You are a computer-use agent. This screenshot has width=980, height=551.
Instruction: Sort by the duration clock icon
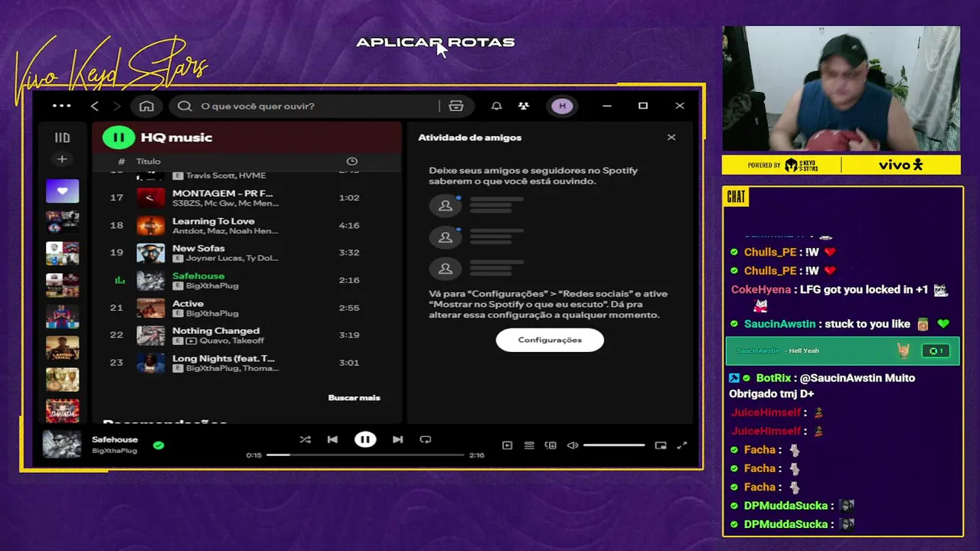[x=352, y=161]
